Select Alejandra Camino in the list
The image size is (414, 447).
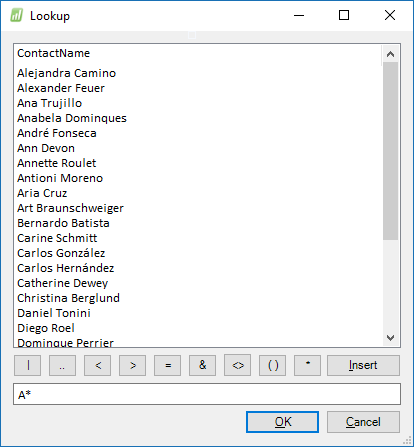coord(66,73)
